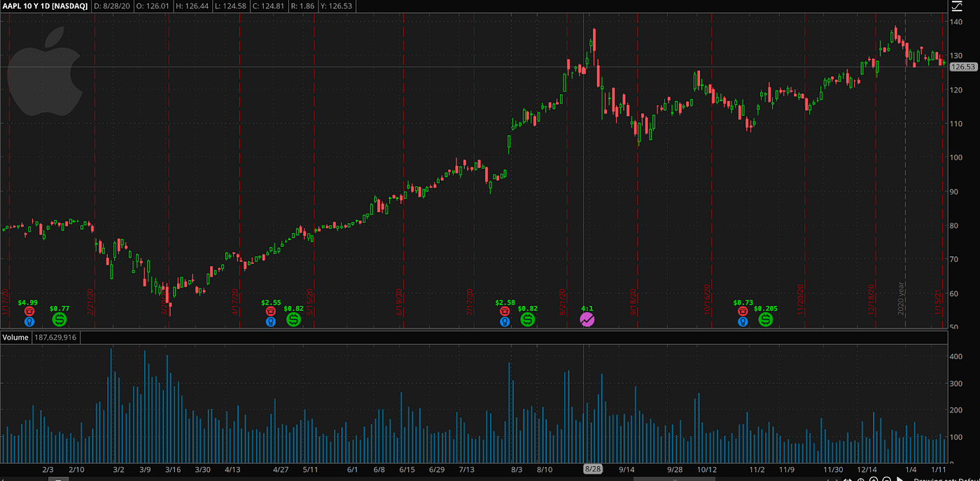Click the $2.55 earnings phone icon
This screenshot has width=980, height=481.
coord(271,311)
